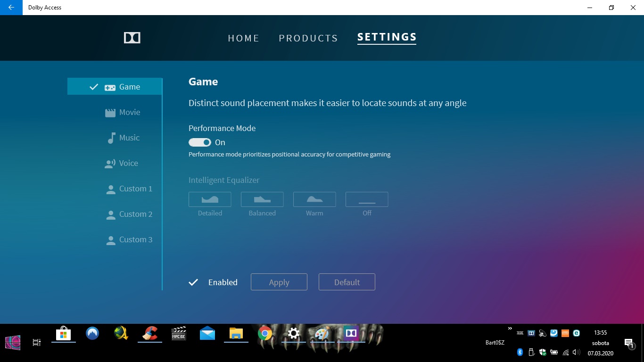
Task: Click the Bart0$Z toolbar label
Action: [495, 343]
